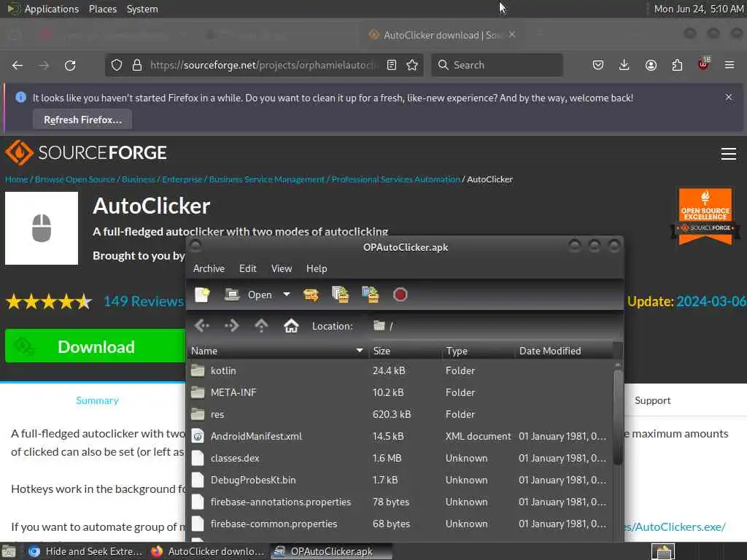Click the Open archive button
Image resolution: width=747 pixels, height=560 pixels.
coord(248,295)
